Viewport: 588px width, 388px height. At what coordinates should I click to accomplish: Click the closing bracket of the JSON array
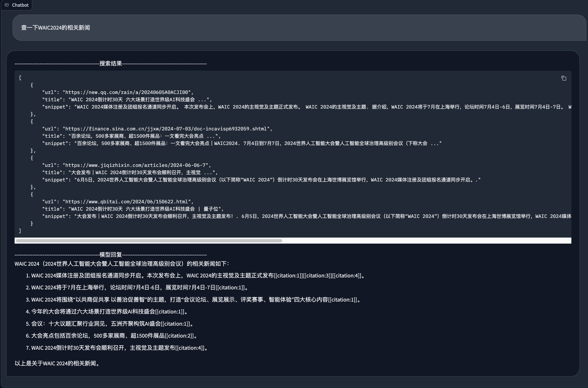[20, 231]
